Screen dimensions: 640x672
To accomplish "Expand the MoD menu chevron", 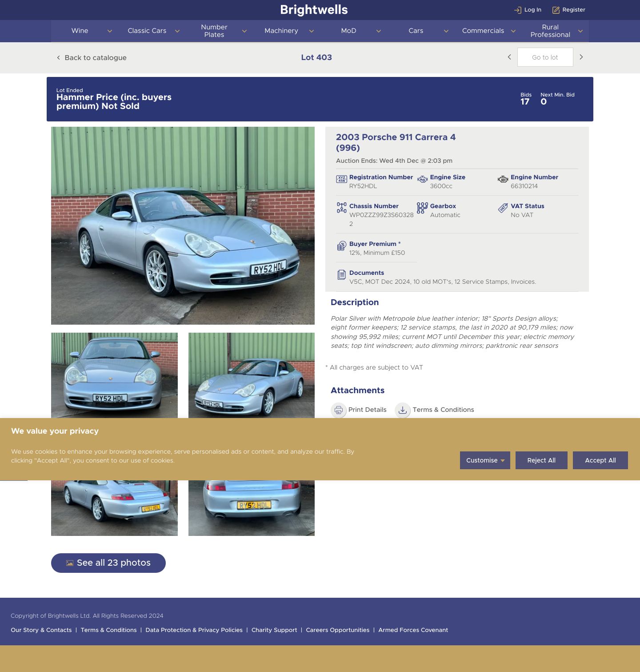I will (x=379, y=31).
